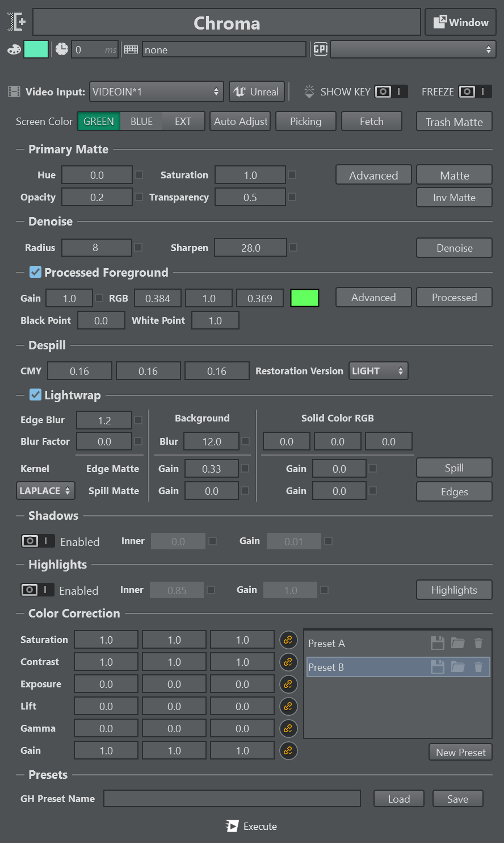Click the color palette icon near the top

14,50
